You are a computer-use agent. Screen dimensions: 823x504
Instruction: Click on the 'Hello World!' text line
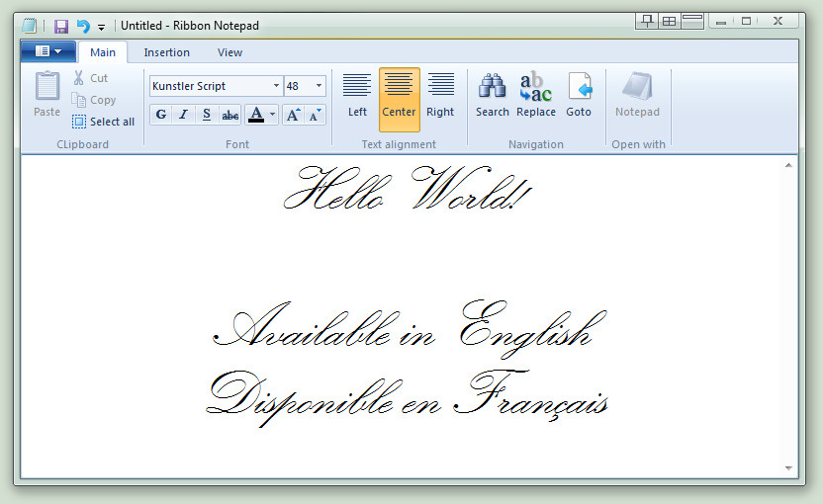(x=408, y=189)
